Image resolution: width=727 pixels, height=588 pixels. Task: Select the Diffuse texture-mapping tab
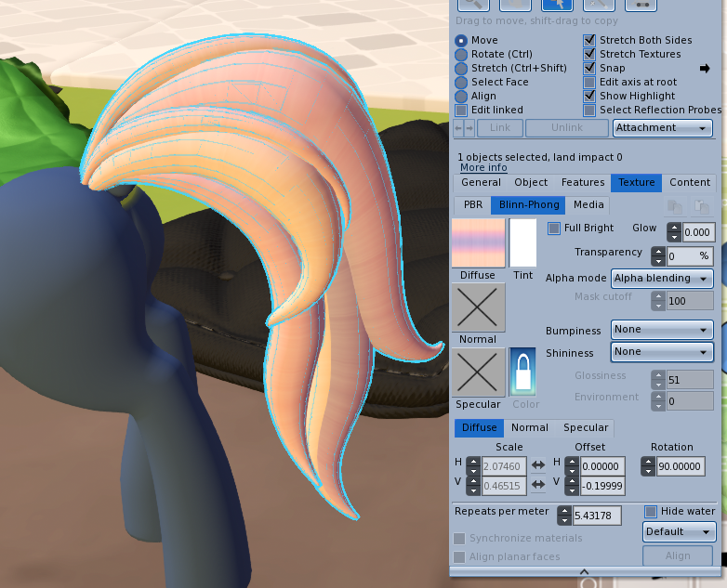pos(479,427)
